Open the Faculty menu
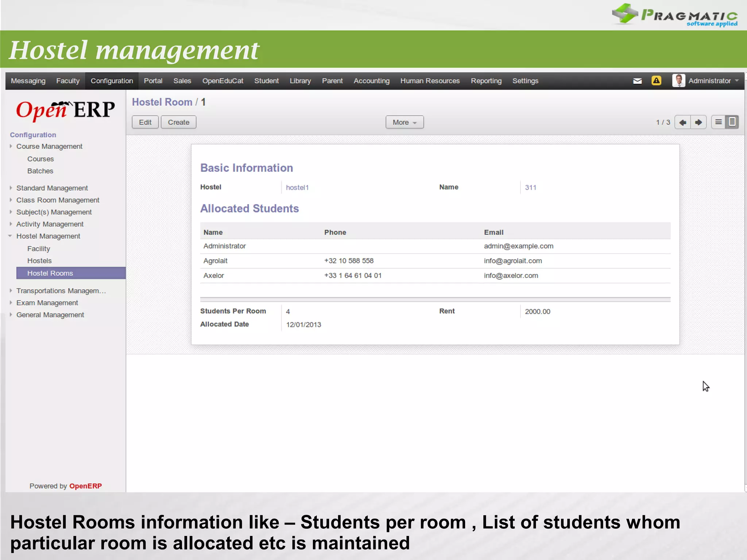The width and height of the screenshot is (747, 560). pos(68,81)
